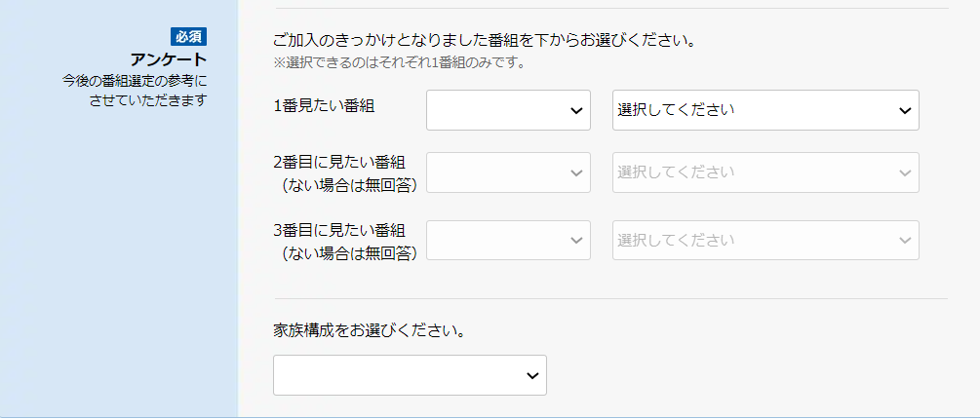The height and width of the screenshot is (420, 980).
Task: Click chevron of first 3番目に見たい番組 dropdown
Action: click(575, 241)
